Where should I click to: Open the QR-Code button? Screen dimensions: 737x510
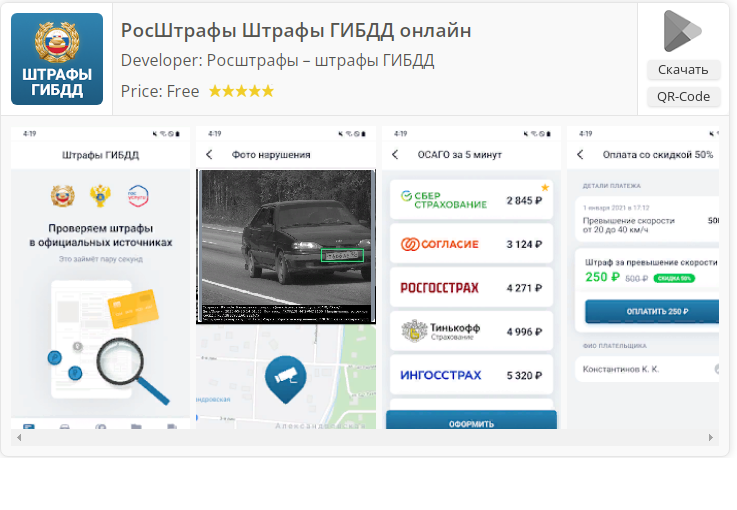pyautogui.click(x=683, y=96)
